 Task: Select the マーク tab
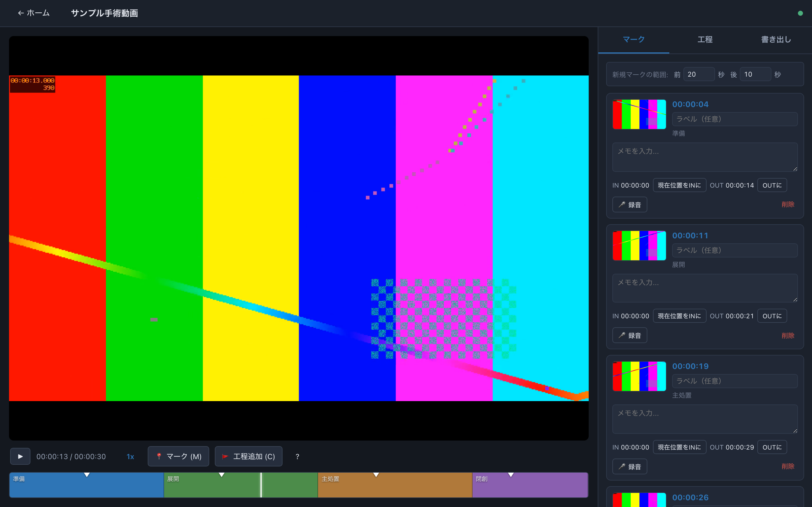pyautogui.click(x=634, y=39)
